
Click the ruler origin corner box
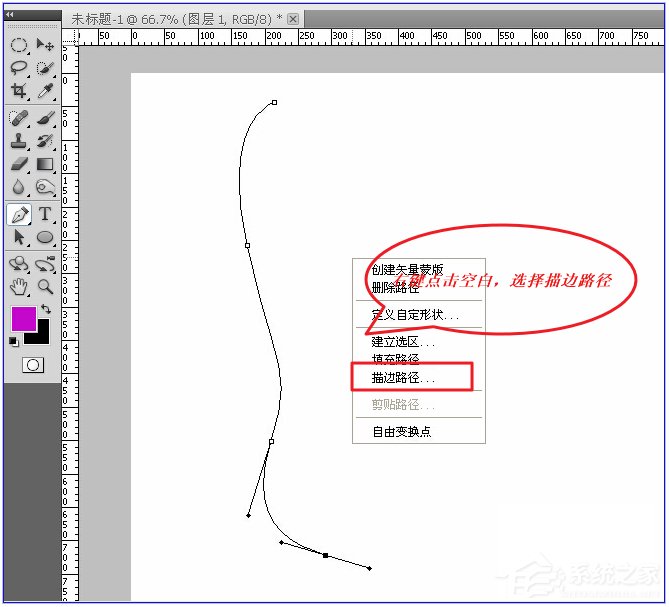point(70,37)
